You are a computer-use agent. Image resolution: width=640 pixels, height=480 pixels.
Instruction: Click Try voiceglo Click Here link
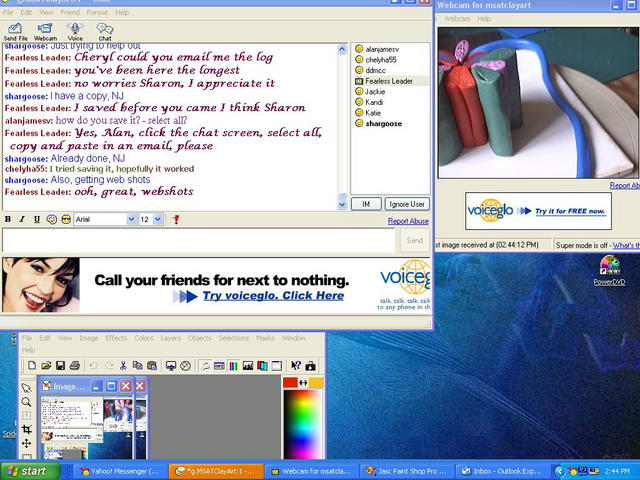click(x=273, y=296)
